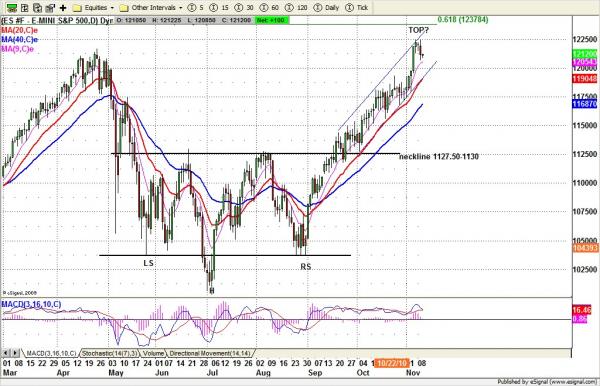This screenshot has height=386, width=600.
Task: Click the black plus icon in the toolbar
Action: click(63, 8)
